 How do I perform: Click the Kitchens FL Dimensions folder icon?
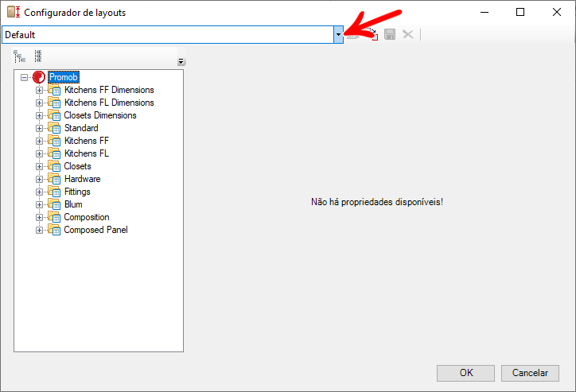(x=54, y=103)
